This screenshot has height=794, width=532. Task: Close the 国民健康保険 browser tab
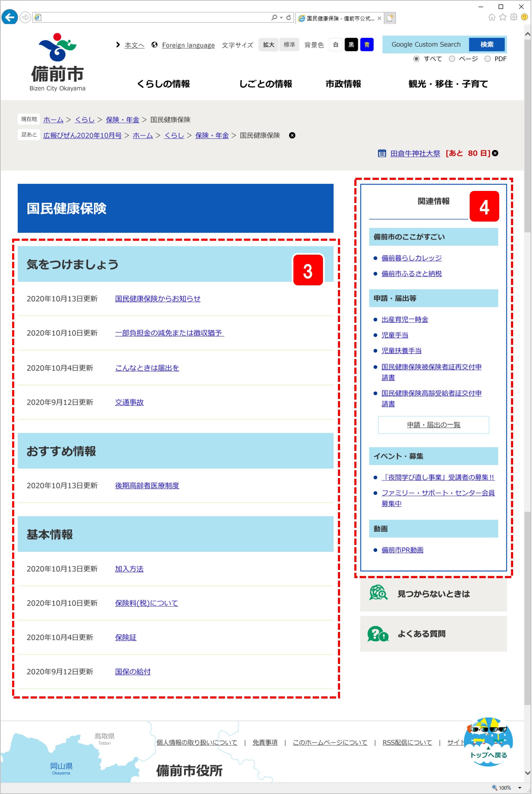click(x=379, y=18)
